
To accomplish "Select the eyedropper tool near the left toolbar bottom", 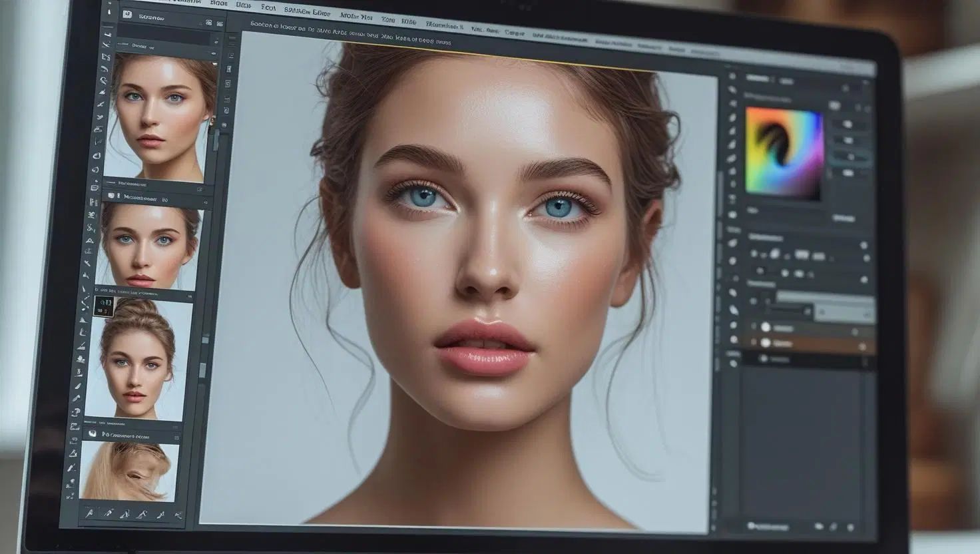I will pyautogui.click(x=70, y=467).
